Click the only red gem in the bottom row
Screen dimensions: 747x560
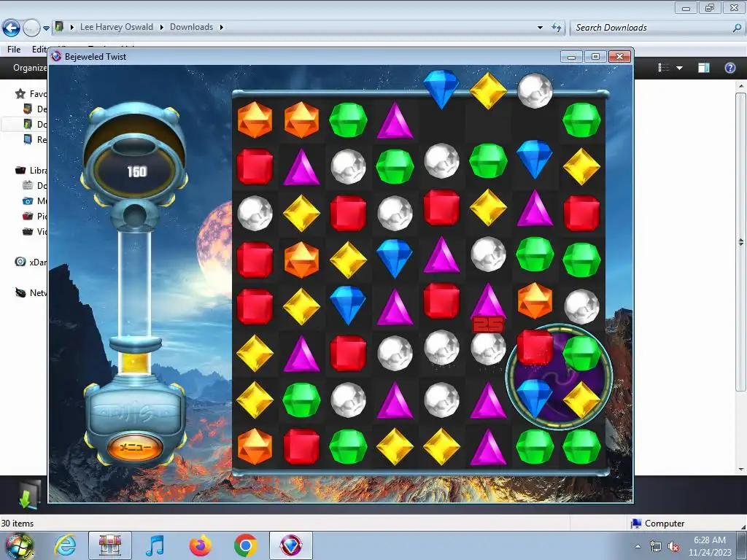point(301,446)
